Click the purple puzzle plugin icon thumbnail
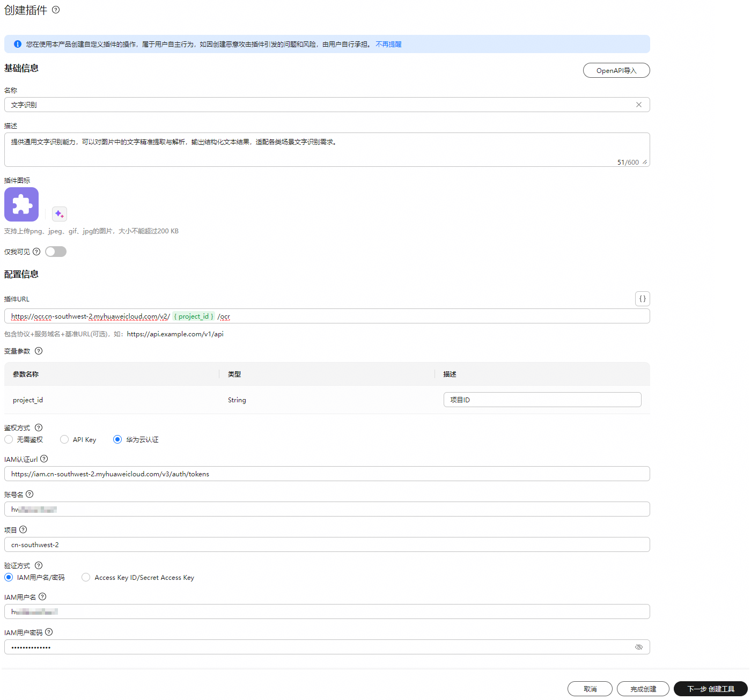Screen dimensions: 751x700 [21, 204]
